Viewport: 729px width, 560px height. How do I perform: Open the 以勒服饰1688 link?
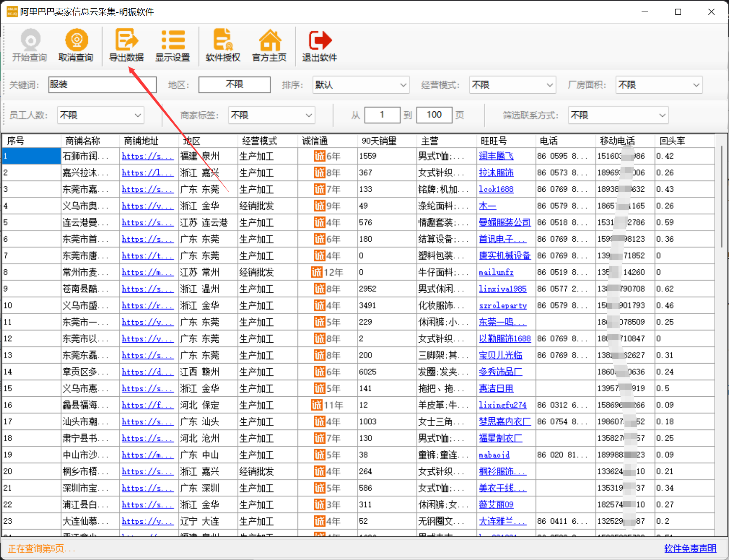(505, 339)
